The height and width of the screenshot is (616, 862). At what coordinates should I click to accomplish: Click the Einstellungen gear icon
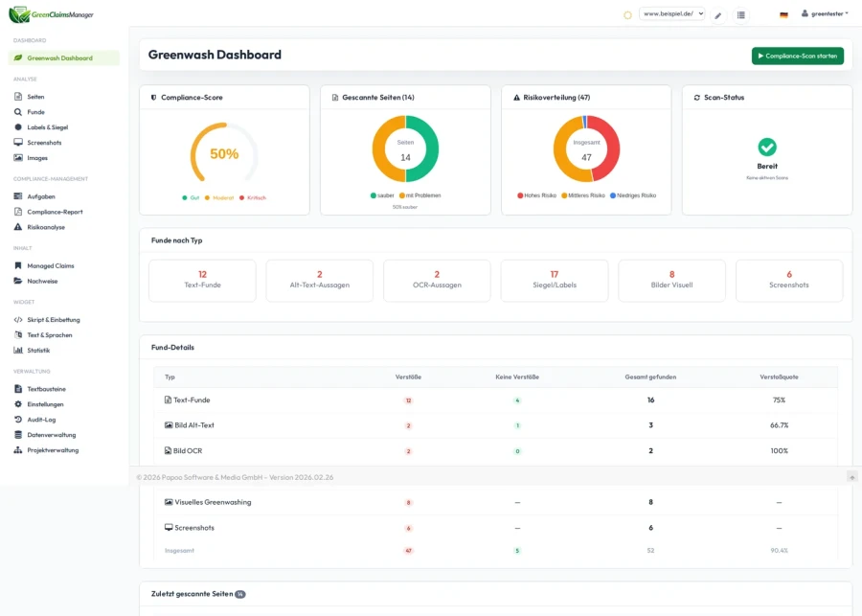coord(18,404)
